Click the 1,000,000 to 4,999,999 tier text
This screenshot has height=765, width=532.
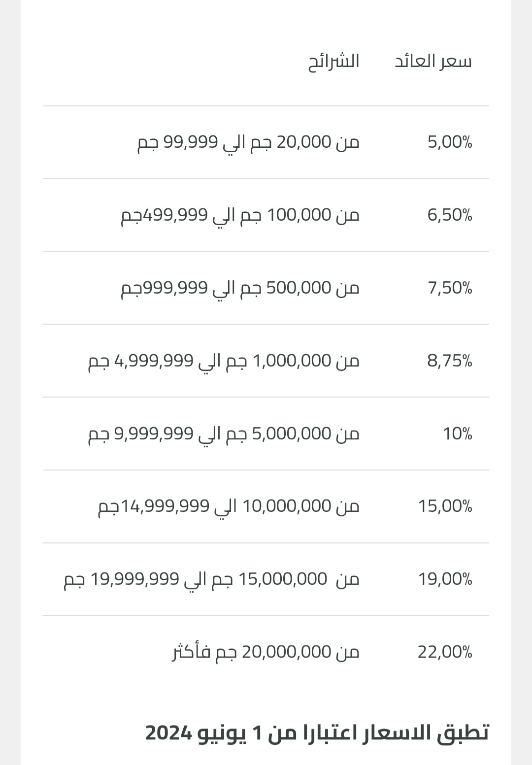224,361
